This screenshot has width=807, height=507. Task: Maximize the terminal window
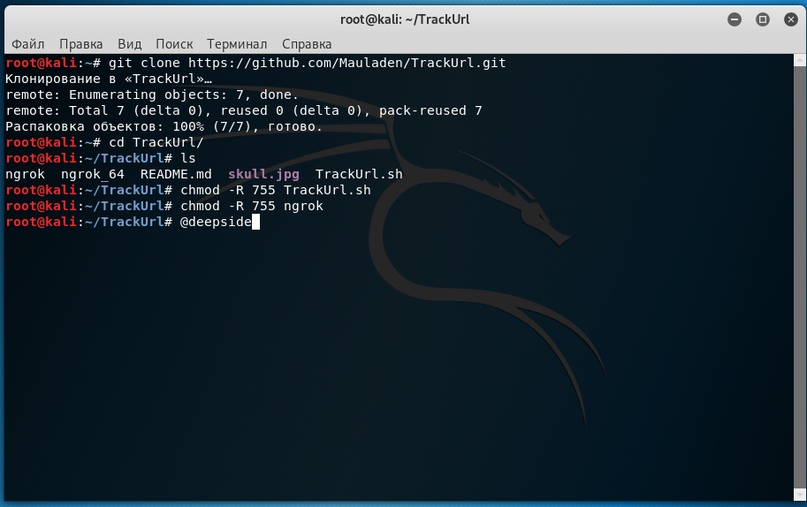[x=762, y=19]
